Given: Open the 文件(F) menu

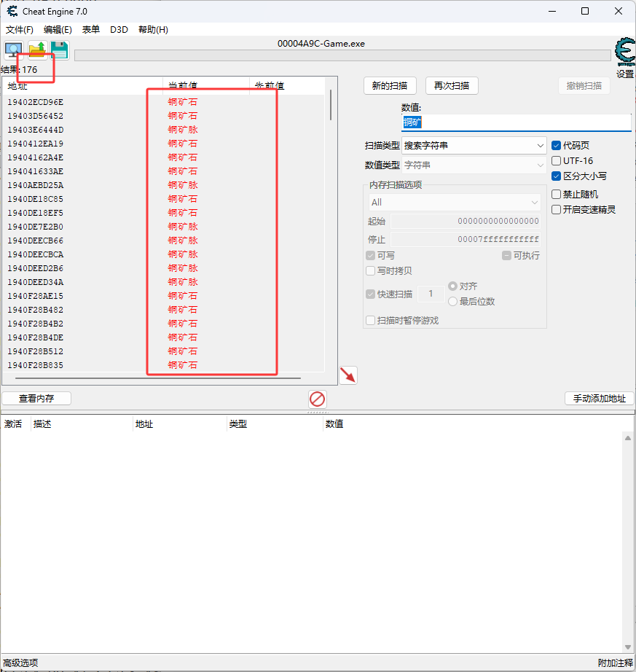Looking at the screenshot, I should coord(19,30).
